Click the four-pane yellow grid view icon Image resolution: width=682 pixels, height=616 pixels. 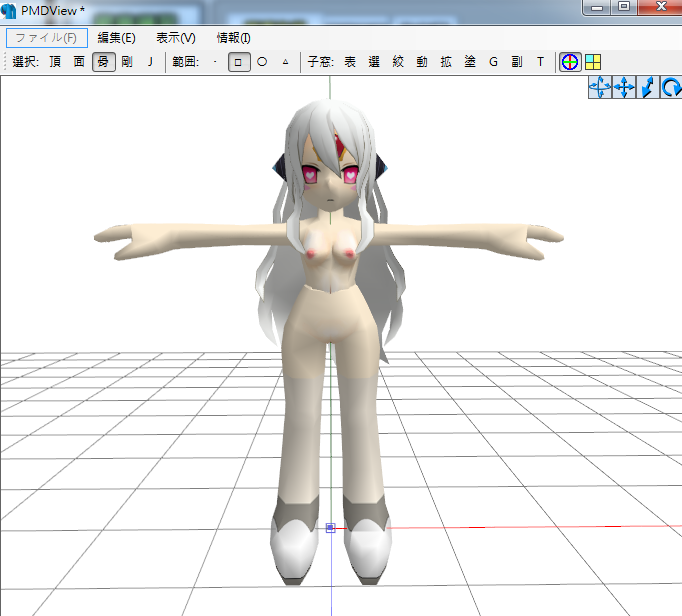point(592,62)
